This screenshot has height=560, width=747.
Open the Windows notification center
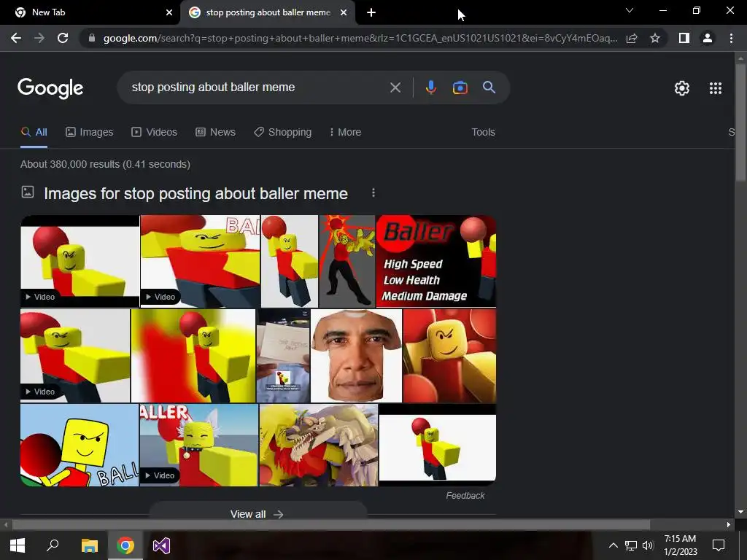[719, 545]
